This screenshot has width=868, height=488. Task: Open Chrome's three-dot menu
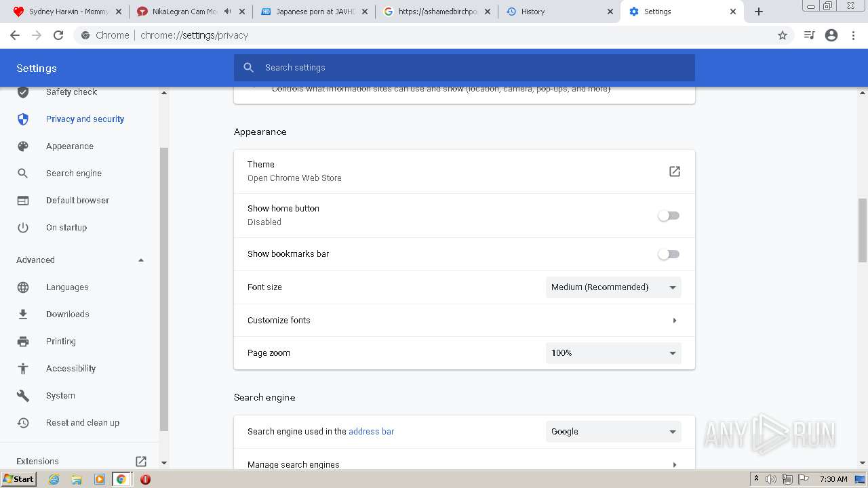pos(854,35)
